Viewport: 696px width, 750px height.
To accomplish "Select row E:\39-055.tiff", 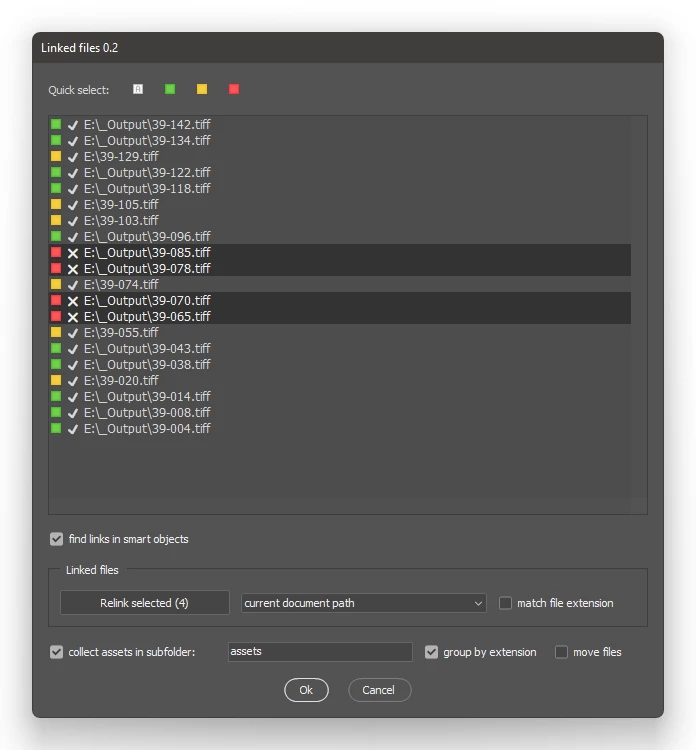I will (x=340, y=332).
